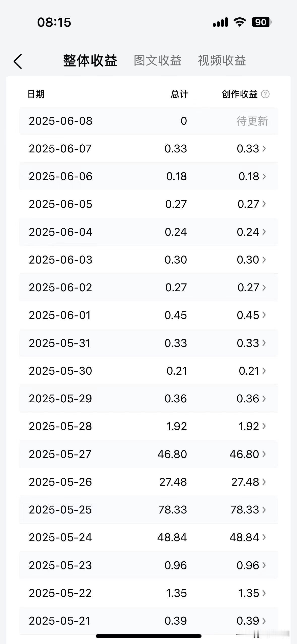Expand the 2025-05-25 chevron next to 78.33
Image resolution: width=297 pixels, height=644 pixels.
(x=264, y=509)
